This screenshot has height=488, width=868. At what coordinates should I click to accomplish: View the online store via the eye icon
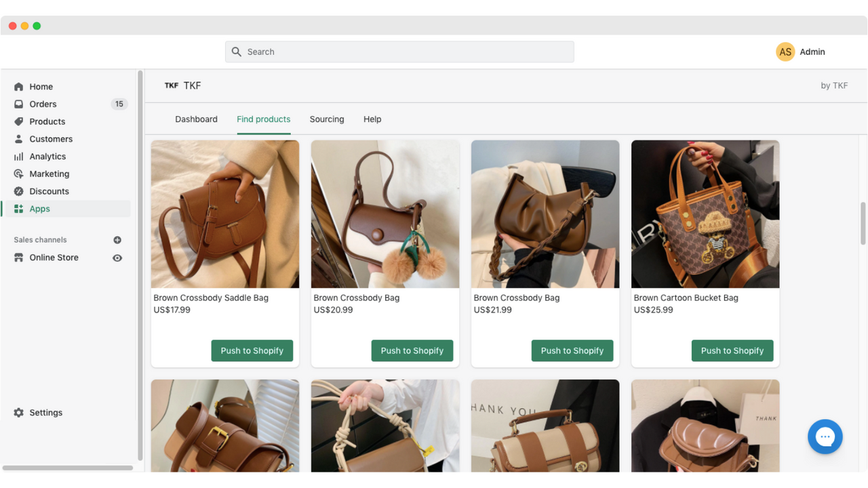point(117,258)
